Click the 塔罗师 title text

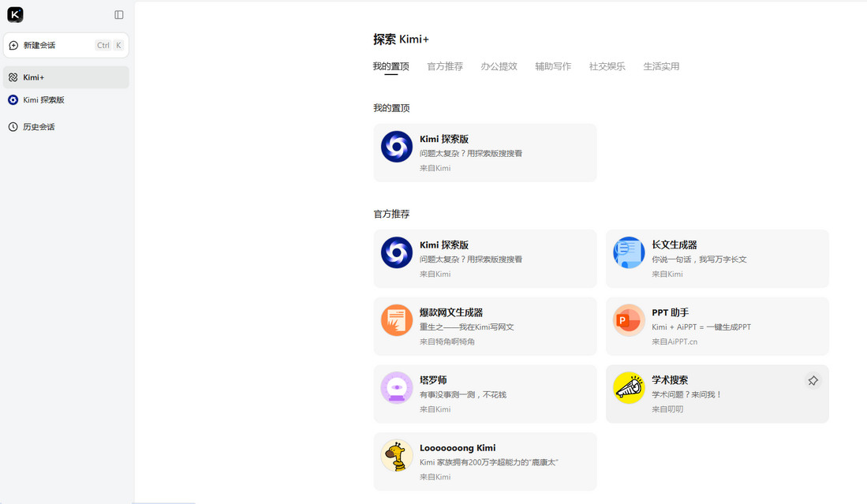(x=433, y=380)
